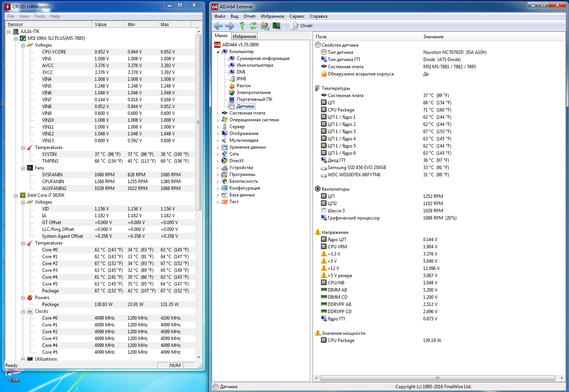Select the Samsung SSD 850 EVO 250GB row
The height and width of the screenshot is (392, 569).
(x=439, y=168)
